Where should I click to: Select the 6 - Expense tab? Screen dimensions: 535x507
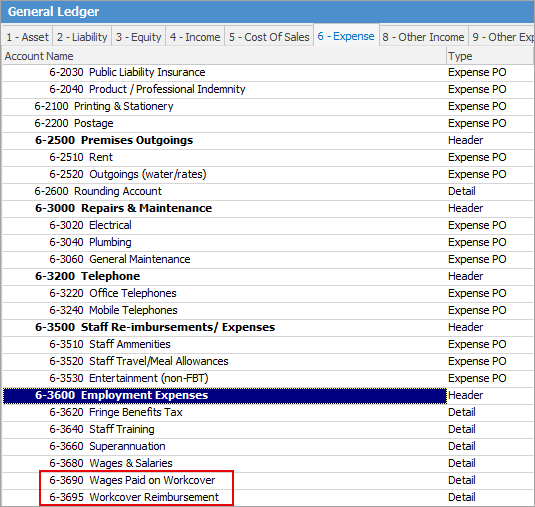click(346, 35)
